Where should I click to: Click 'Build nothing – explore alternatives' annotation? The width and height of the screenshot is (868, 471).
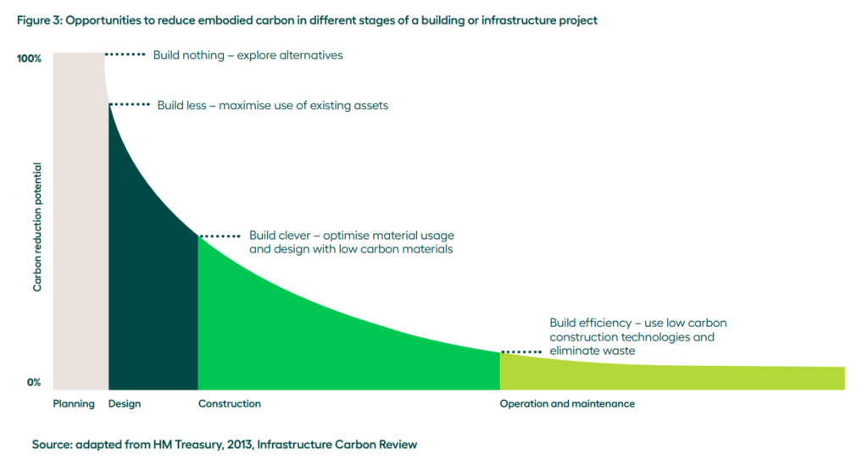[248, 55]
